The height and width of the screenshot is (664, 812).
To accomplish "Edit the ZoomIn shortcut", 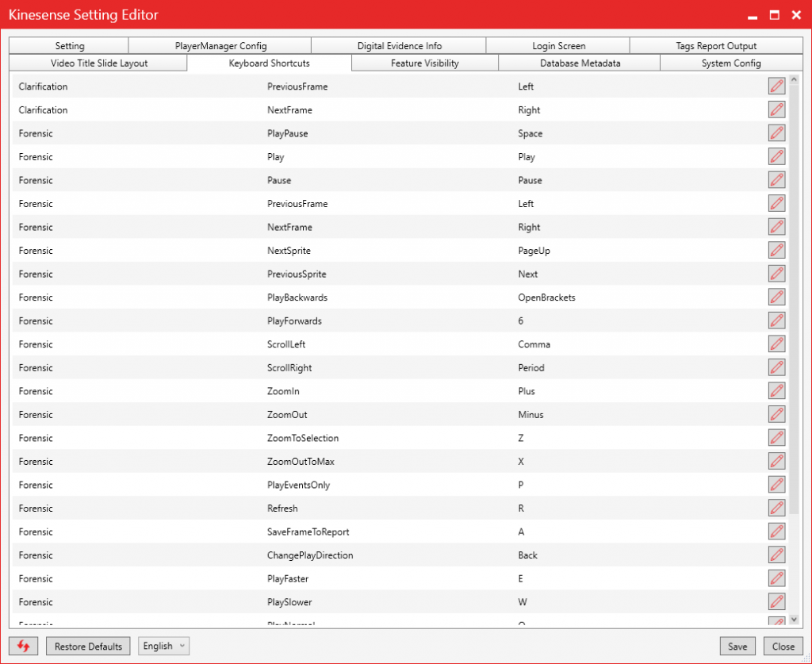I will pyautogui.click(x=776, y=390).
